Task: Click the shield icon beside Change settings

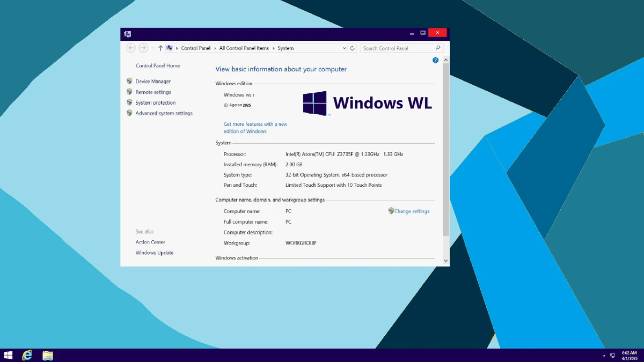Action: click(391, 211)
